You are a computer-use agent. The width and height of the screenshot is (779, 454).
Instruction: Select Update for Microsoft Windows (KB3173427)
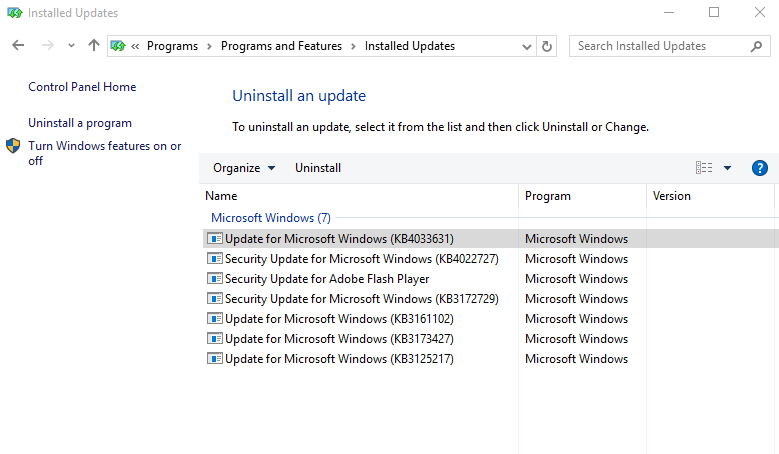click(339, 339)
